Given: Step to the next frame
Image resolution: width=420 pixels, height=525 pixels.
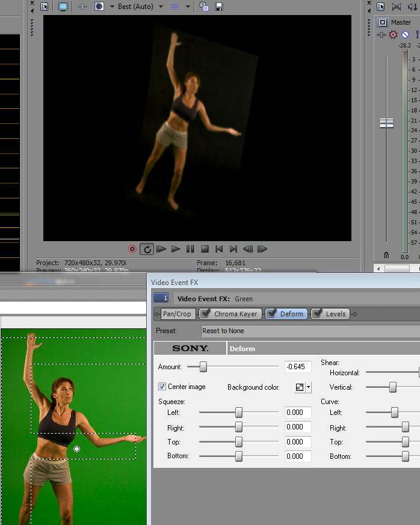Looking at the screenshot, I should tap(262, 249).
